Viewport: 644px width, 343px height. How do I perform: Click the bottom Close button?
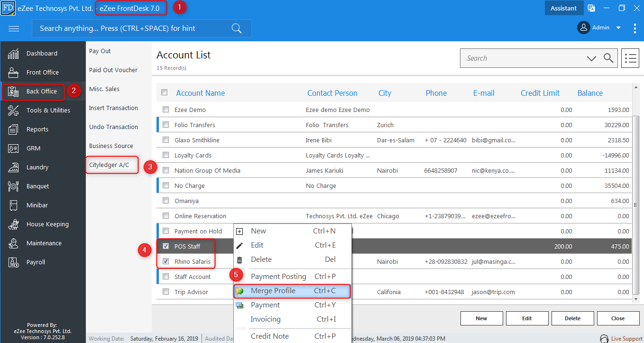(x=618, y=318)
